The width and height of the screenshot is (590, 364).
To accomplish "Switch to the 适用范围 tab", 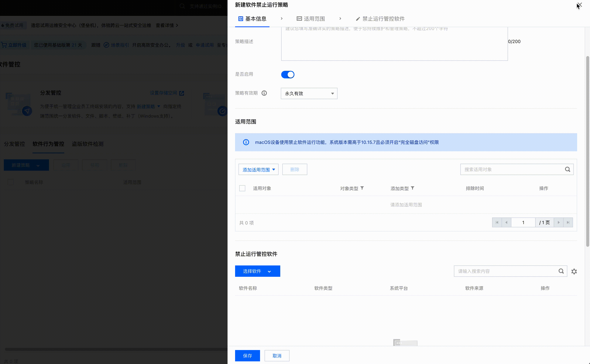I will 311,19.
